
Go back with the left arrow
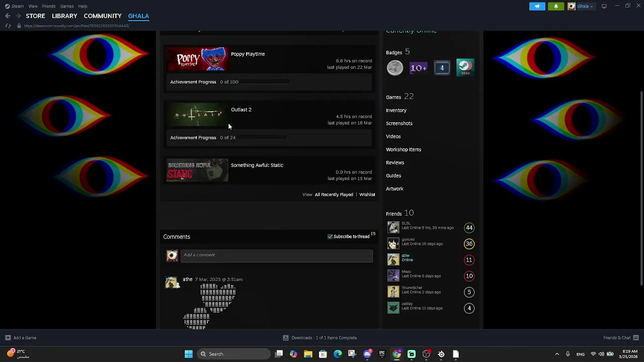[x=8, y=16]
